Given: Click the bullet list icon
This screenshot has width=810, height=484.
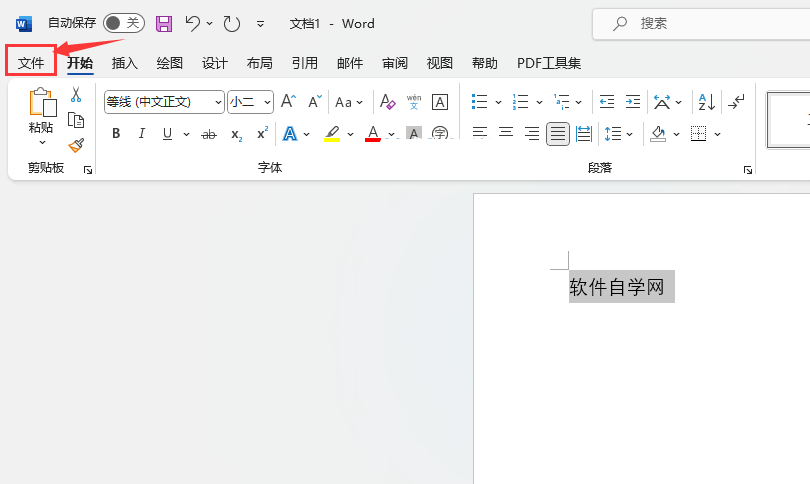Looking at the screenshot, I should [x=479, y=102].
